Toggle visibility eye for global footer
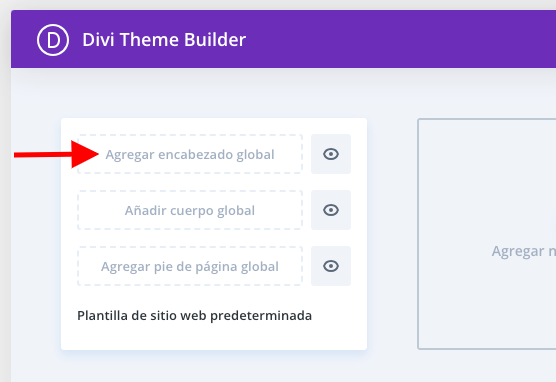 coord(331,266)
